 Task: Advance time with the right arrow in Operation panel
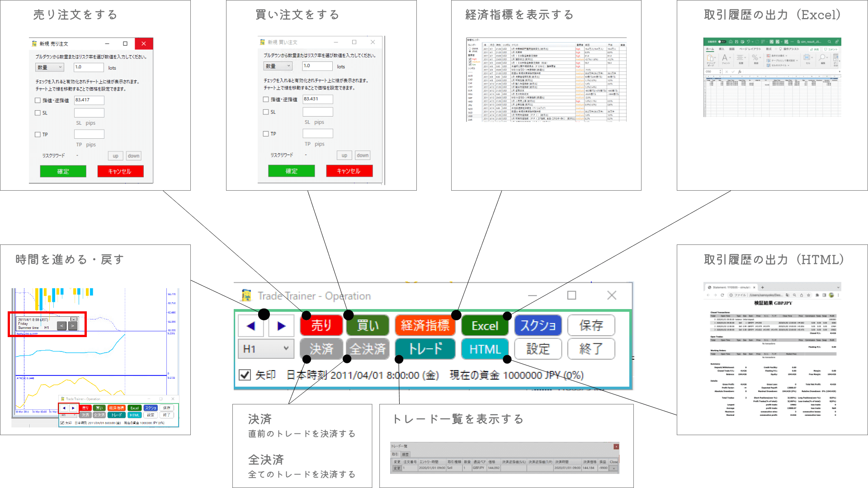[x=282, y=326]
